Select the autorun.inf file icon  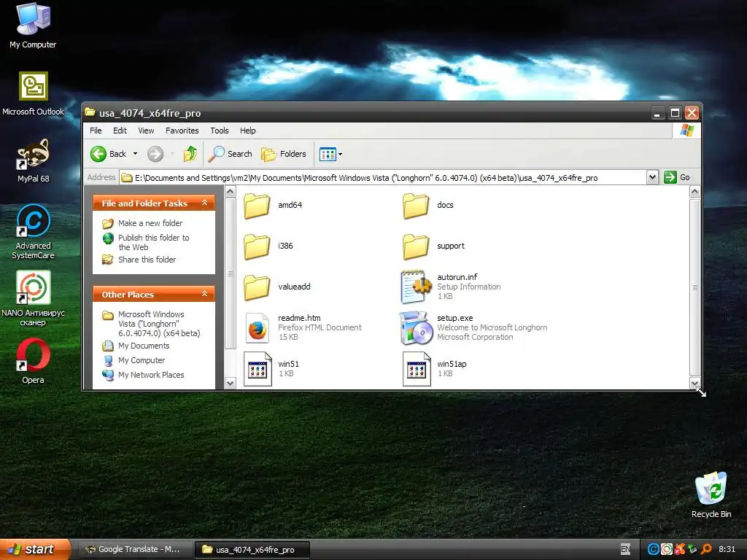[416, 287]
